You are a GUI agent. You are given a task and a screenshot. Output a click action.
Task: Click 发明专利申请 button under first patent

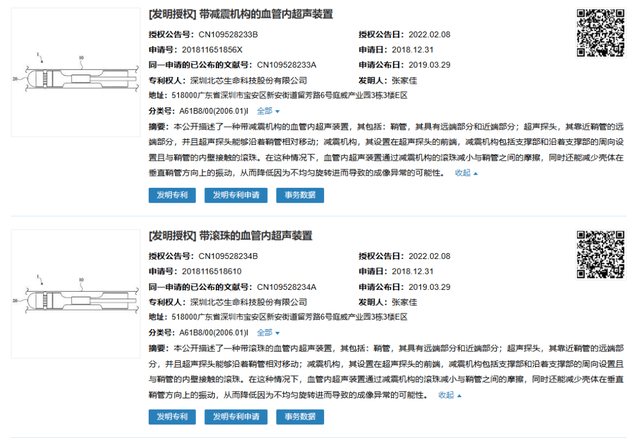[236, 195]
